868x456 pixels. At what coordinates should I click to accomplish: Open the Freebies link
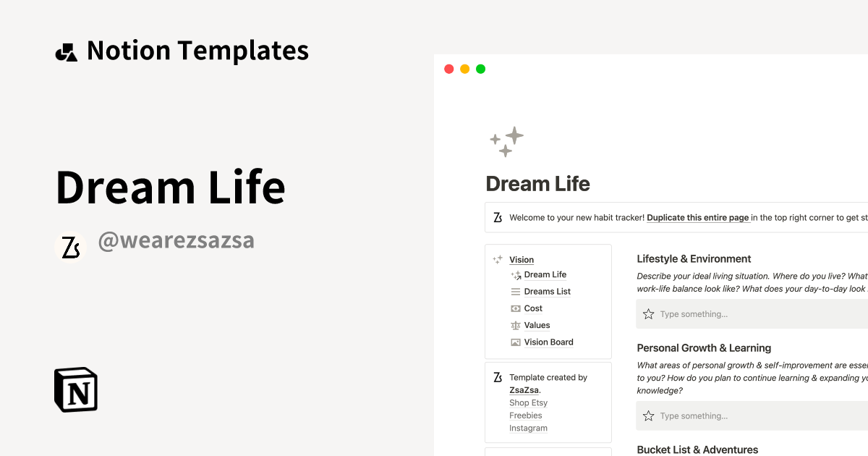tap(525, 415)
